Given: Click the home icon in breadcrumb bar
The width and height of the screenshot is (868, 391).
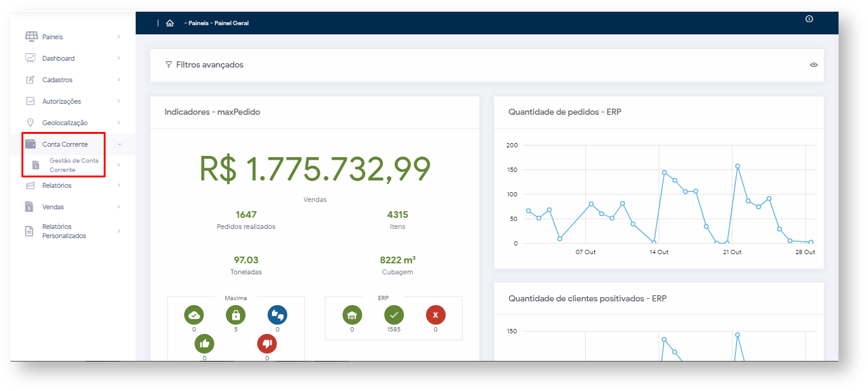Looking at the screenshot, I should [170, 23].
